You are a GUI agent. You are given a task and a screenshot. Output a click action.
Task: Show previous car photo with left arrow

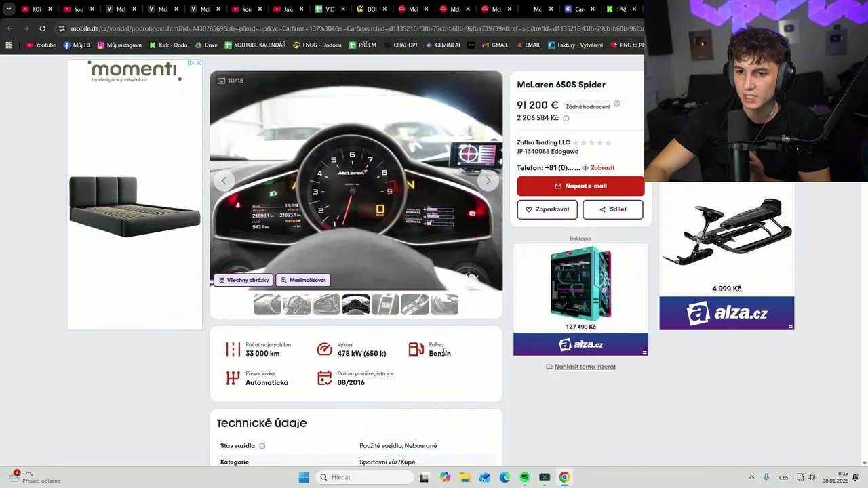tap(224, 180)
